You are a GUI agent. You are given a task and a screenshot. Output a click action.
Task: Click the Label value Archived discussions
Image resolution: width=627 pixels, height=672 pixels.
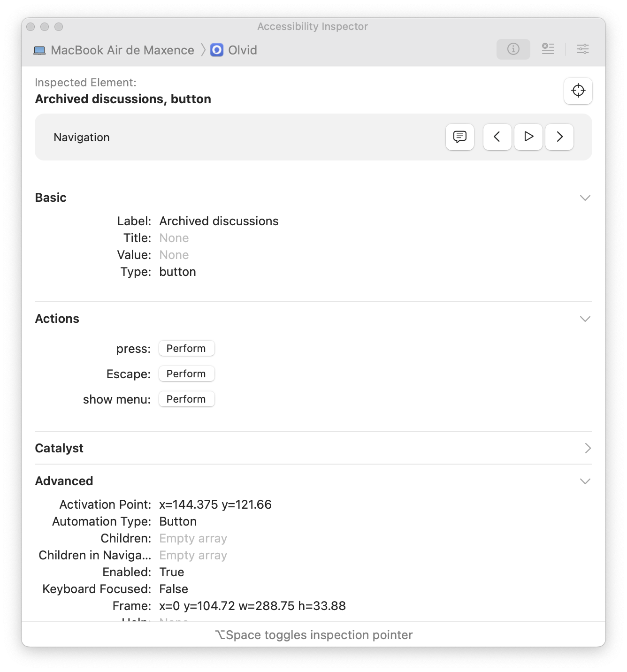pyautogui.click(x=219, y=221)
